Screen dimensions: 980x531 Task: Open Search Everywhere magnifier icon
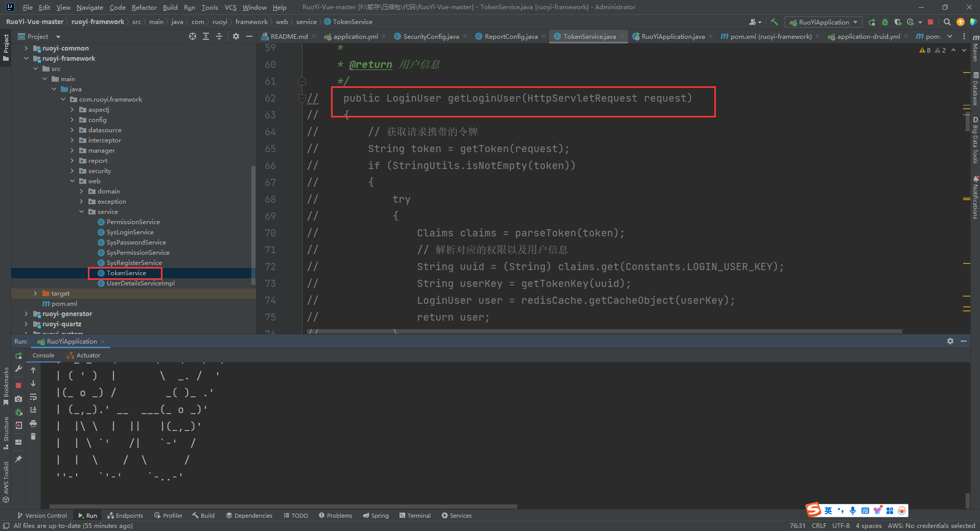947,22
